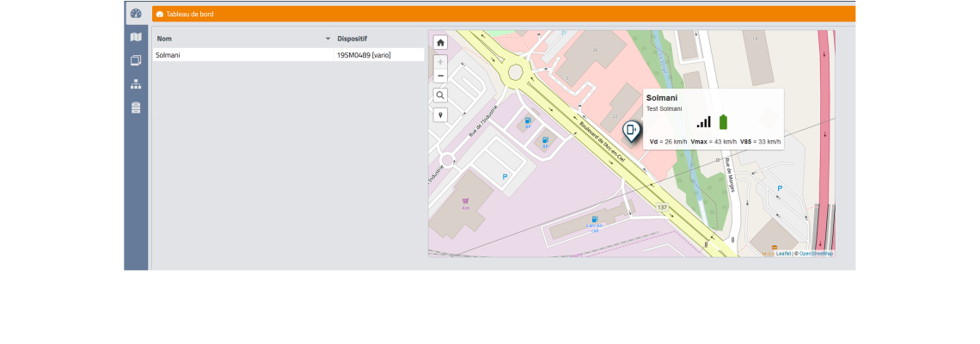This screenshot has width=980, height=344.
Task: Click the server/device sidebar icon
Action: click(136, 107)
